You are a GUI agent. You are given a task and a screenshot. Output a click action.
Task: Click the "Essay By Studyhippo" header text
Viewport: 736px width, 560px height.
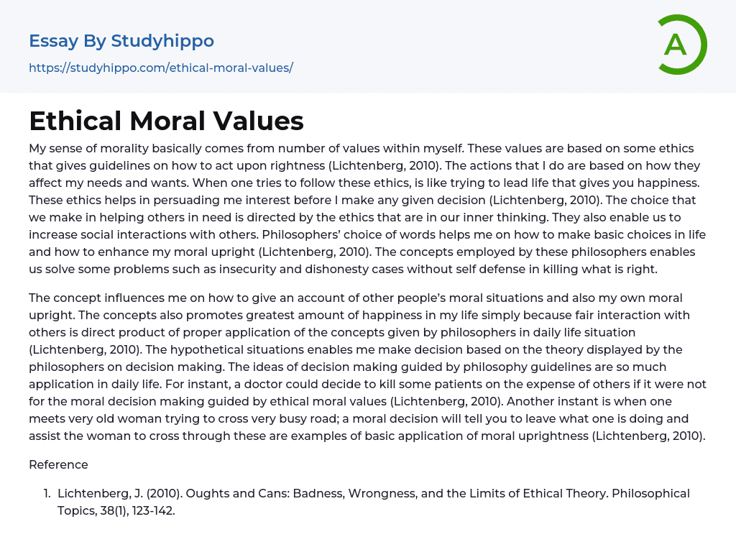pyautogui.click(x=121, y=41)
